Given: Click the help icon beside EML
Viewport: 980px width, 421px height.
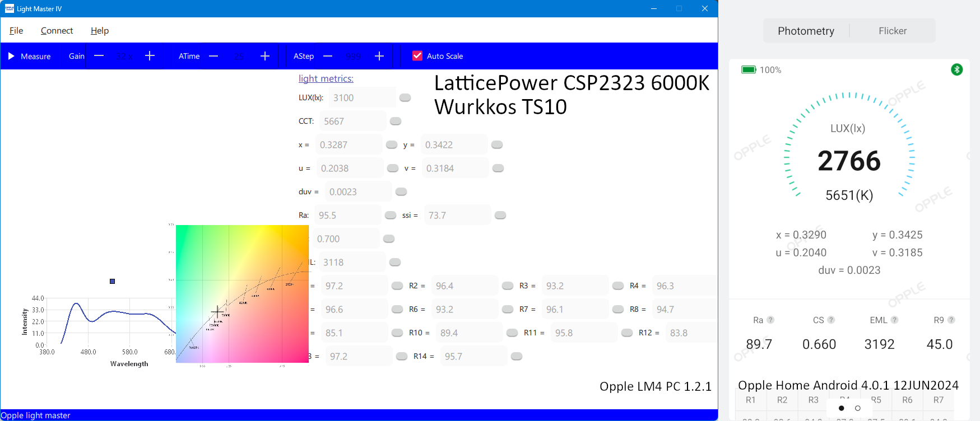Looking at the screenshot, I should (894, 320).
